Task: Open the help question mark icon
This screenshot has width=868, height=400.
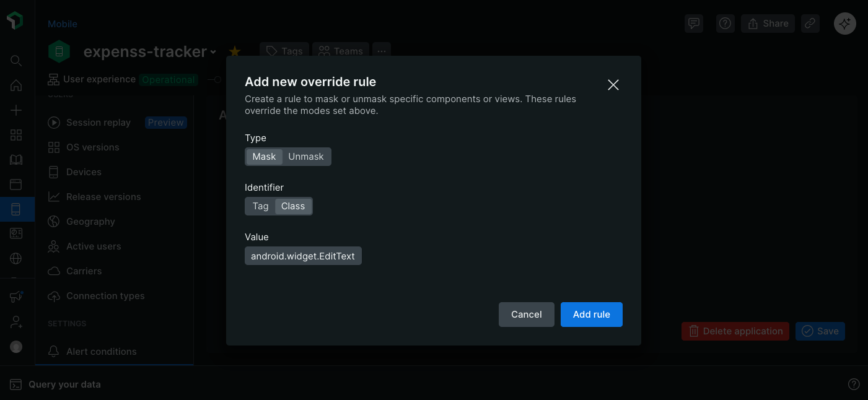Action: 725,24
